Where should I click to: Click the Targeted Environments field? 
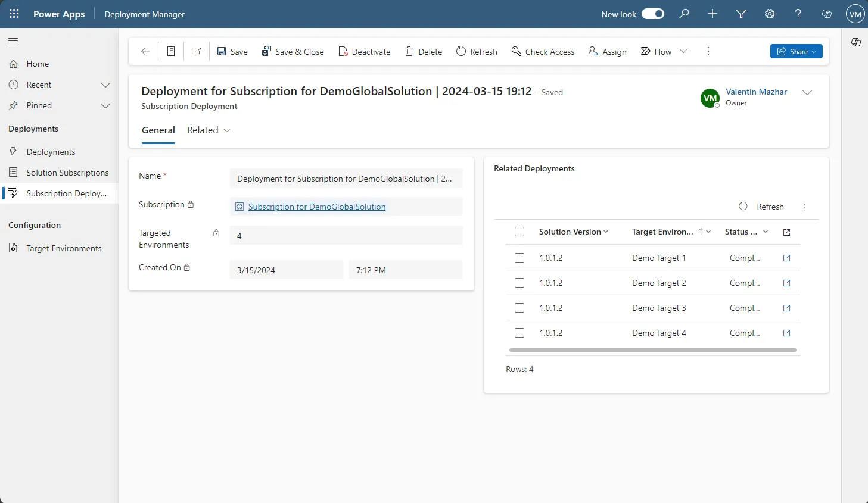(346, 236)
